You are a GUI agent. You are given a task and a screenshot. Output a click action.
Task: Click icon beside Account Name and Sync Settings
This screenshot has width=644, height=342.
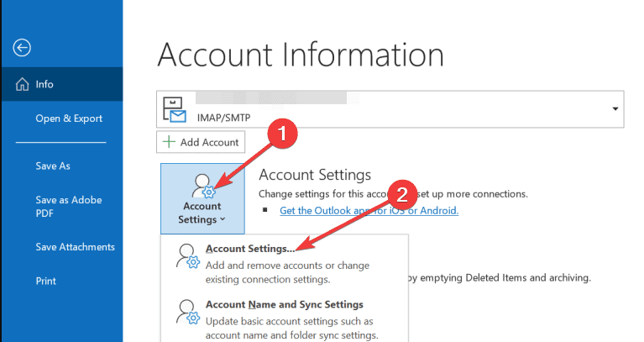(x=188, y=312)
